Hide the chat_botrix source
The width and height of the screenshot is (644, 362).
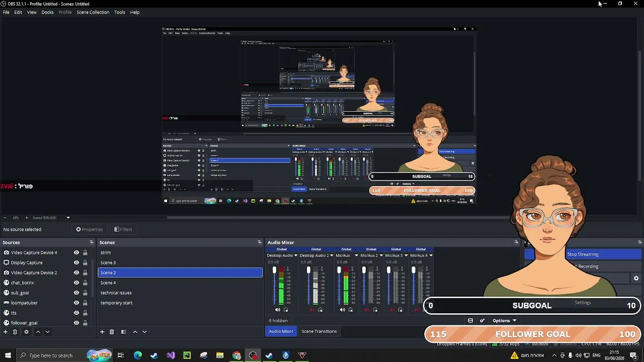coord(76,283)
